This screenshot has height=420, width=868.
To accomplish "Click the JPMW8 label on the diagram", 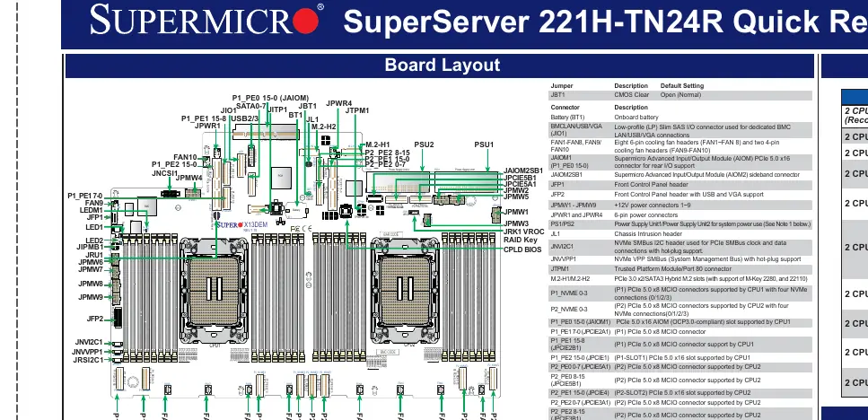I will coord(91,284).
